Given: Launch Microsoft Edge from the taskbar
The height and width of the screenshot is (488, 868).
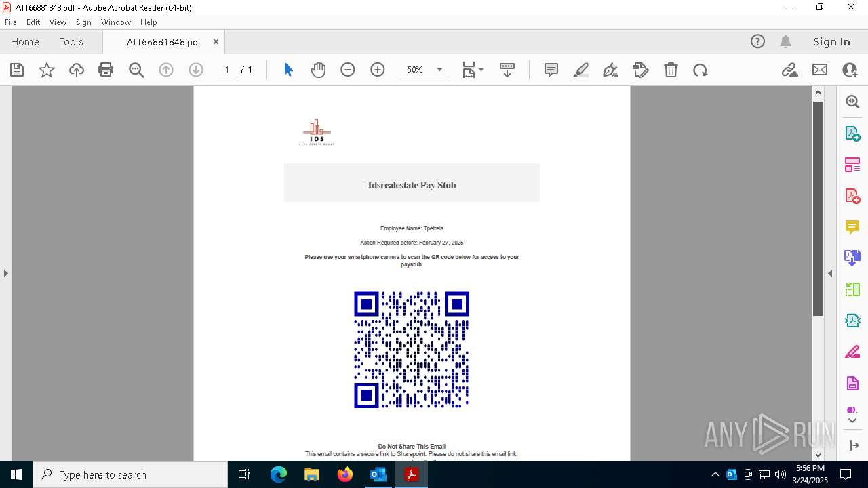Looking at the screenshot, I should click(x=279, y=474).
